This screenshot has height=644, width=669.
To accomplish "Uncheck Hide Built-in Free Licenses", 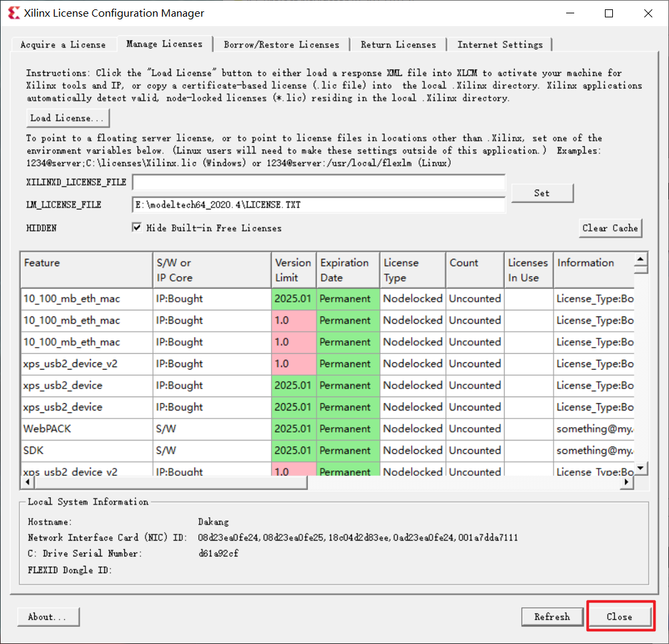I will (x=136, y=228).
